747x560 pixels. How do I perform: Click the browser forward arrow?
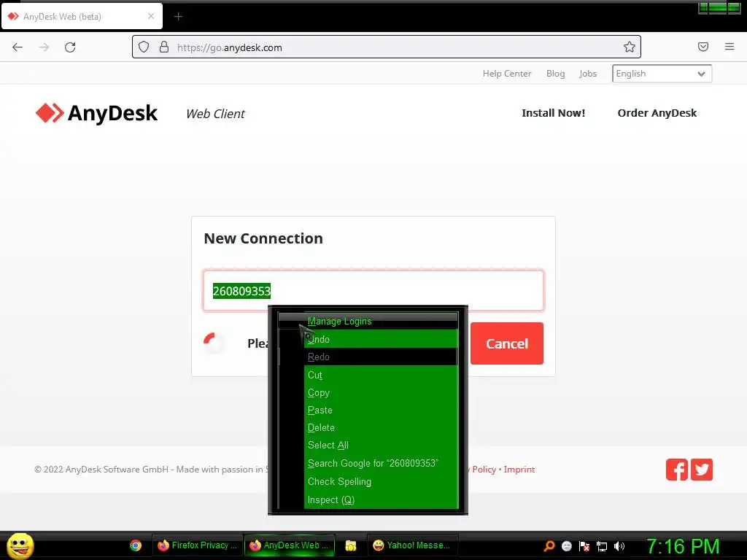pyautogui.click(x=44, y=47)
